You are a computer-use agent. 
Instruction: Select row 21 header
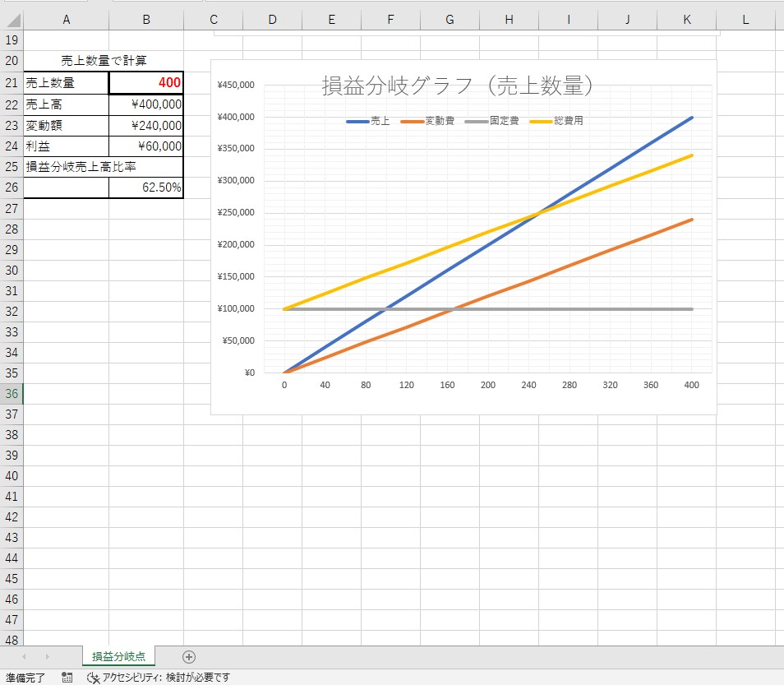coord(12,82)
